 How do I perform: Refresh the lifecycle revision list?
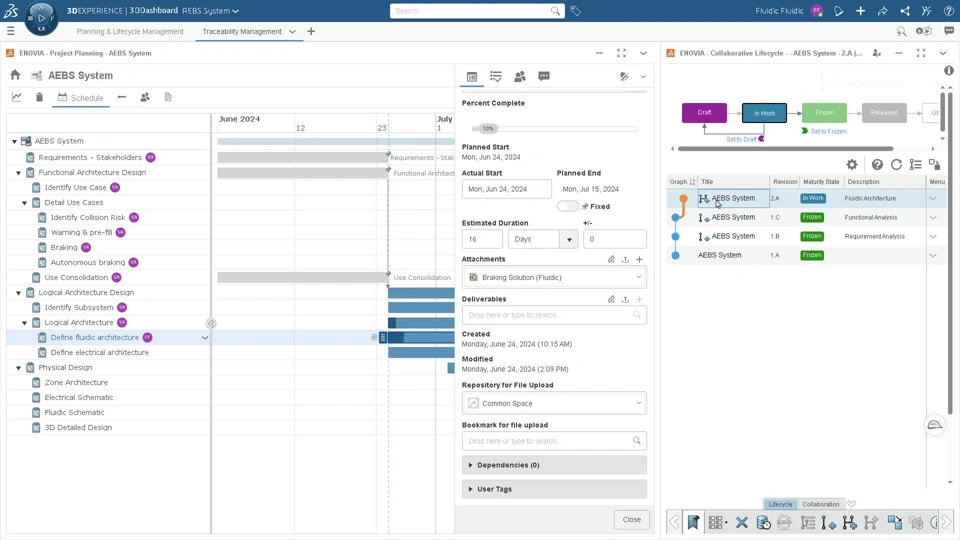tap(896, 164)
